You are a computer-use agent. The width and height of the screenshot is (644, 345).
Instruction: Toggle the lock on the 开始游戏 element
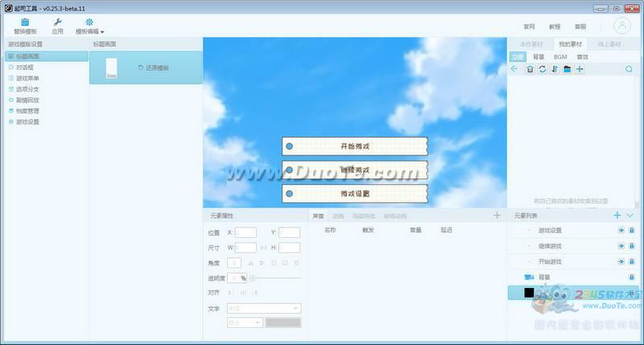click(631, 261)
